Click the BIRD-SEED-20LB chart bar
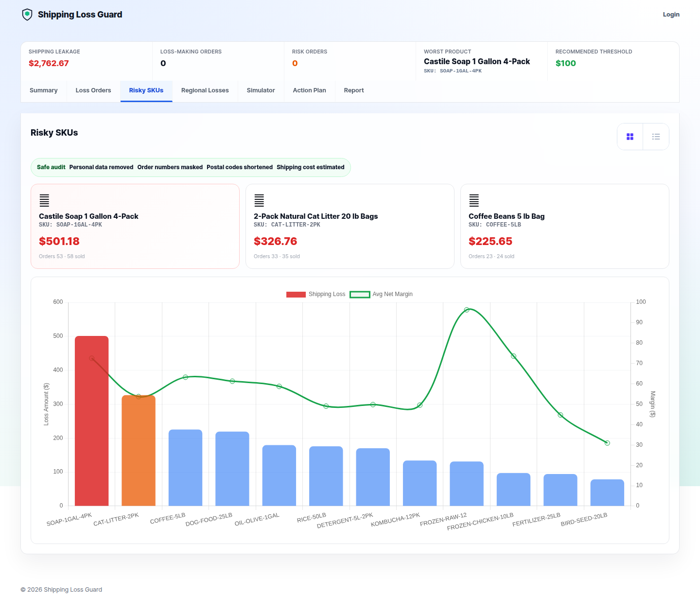Image resolution: width=700 pixels, height=615 pixels. pyautogui.click(x=607, y=492)
